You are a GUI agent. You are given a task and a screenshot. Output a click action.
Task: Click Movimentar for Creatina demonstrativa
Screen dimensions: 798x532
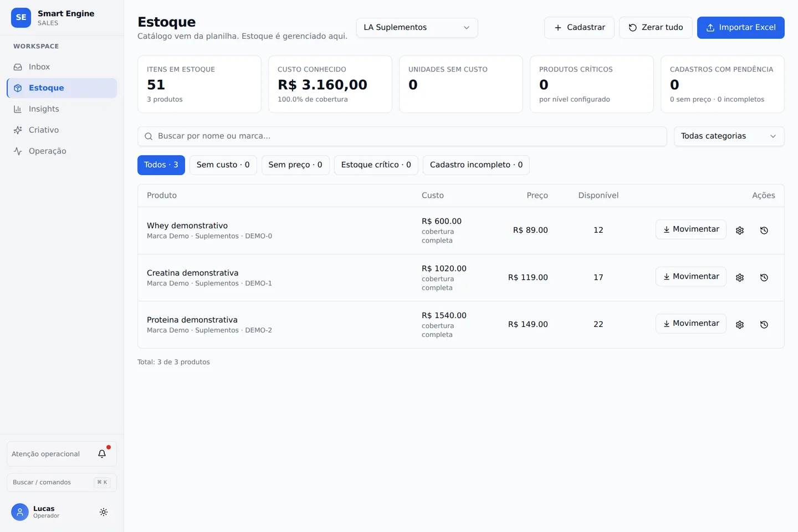691,277
